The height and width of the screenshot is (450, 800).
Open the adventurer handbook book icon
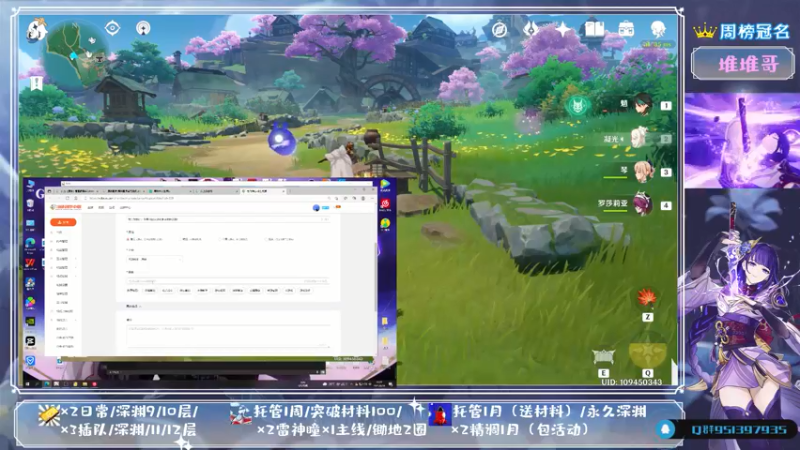pyautogui.click(x=594, y=29)
